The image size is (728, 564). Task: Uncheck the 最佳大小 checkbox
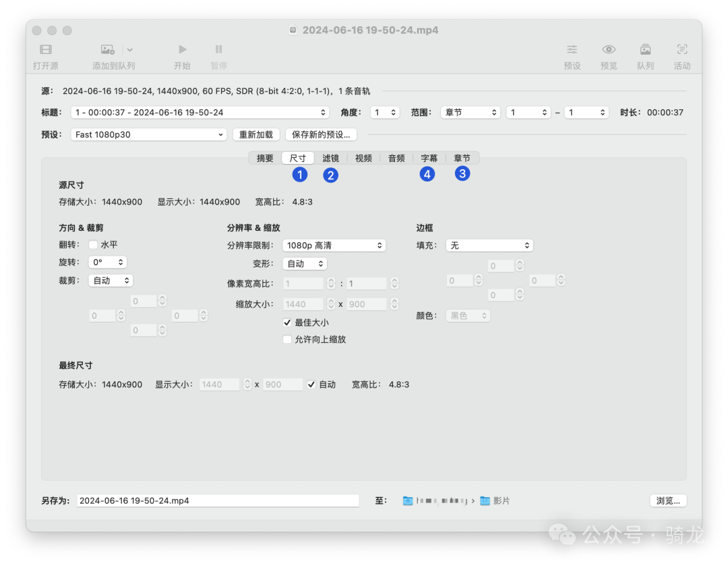(x=287, y=322)
